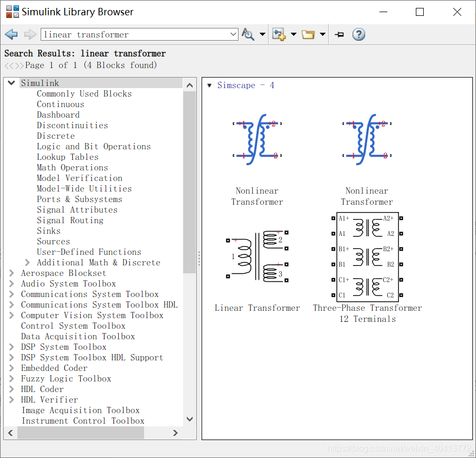The image size is (476, 458).
Task: Collapse the Simulink tree node
Action: 12,83
